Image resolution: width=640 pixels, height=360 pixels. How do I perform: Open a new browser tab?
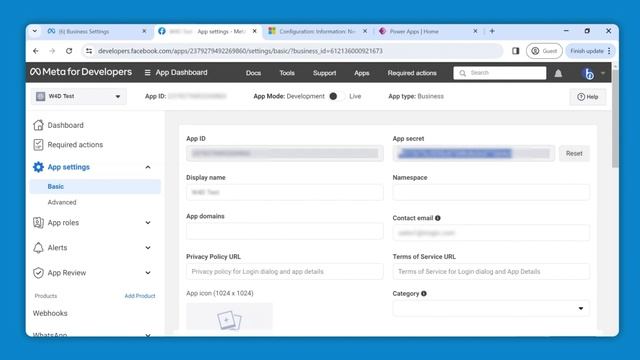[x=492, y=31]
